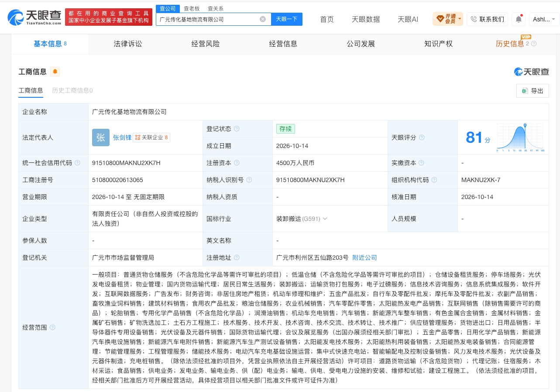Open legal representative 张剑锋 link

(122, 138)
